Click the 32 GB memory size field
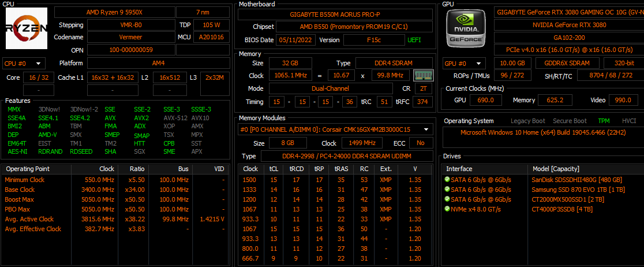The image size is (644, 267). [x=290, y=64]
